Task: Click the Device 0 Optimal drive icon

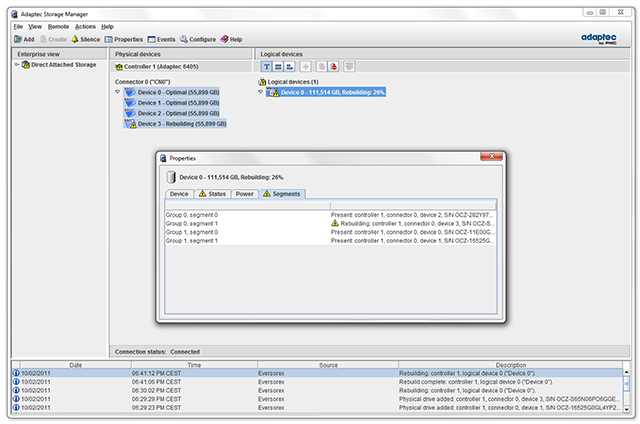Action: 130,92
